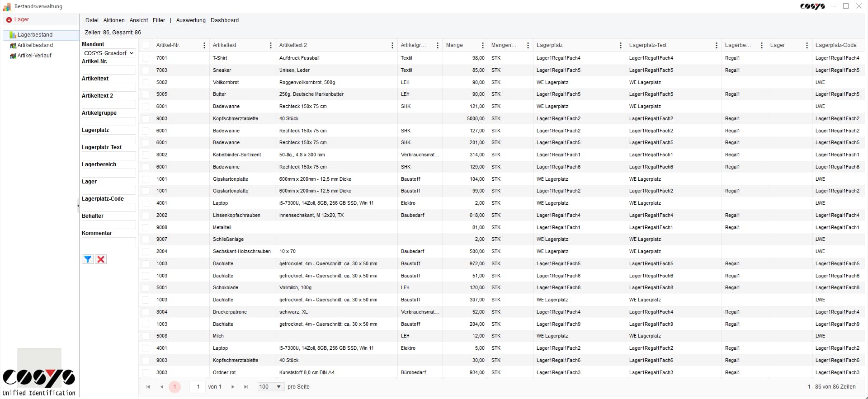Image resolution: width=868 pixels, height=399 pixels.
Task: Open the Mengeneinheit column options menu
Action: click(528, 45)
